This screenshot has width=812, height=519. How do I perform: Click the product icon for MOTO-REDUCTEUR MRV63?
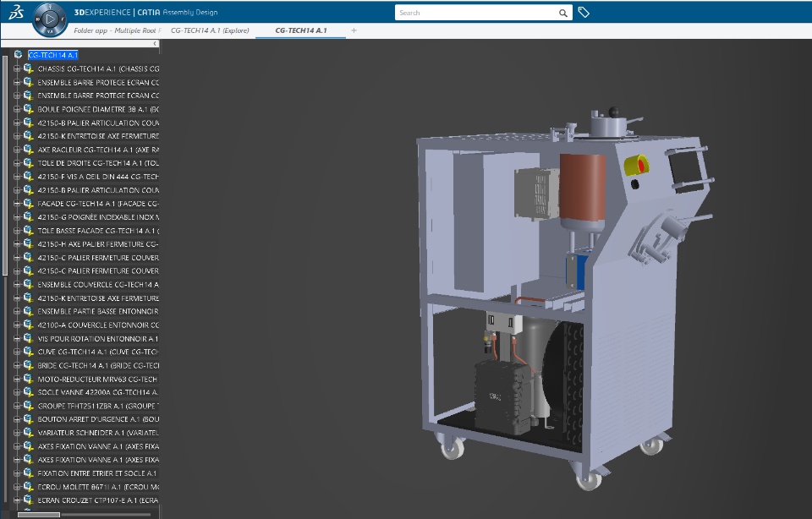tap(29, 378)
